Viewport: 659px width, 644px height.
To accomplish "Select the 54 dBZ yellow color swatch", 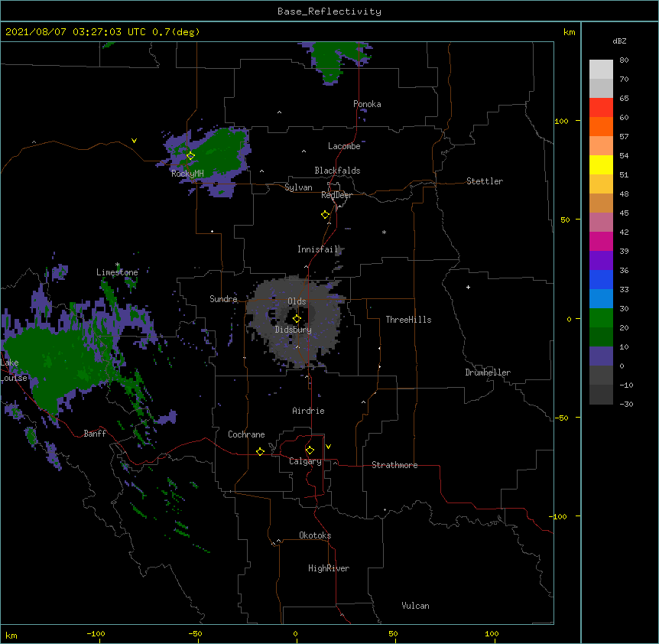I will (601, 164).
